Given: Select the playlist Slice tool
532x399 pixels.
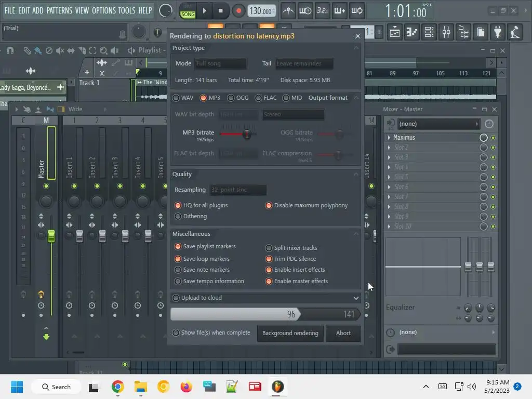Looking at the screenshot, I should pyautogui.click(x=82, y=50).
